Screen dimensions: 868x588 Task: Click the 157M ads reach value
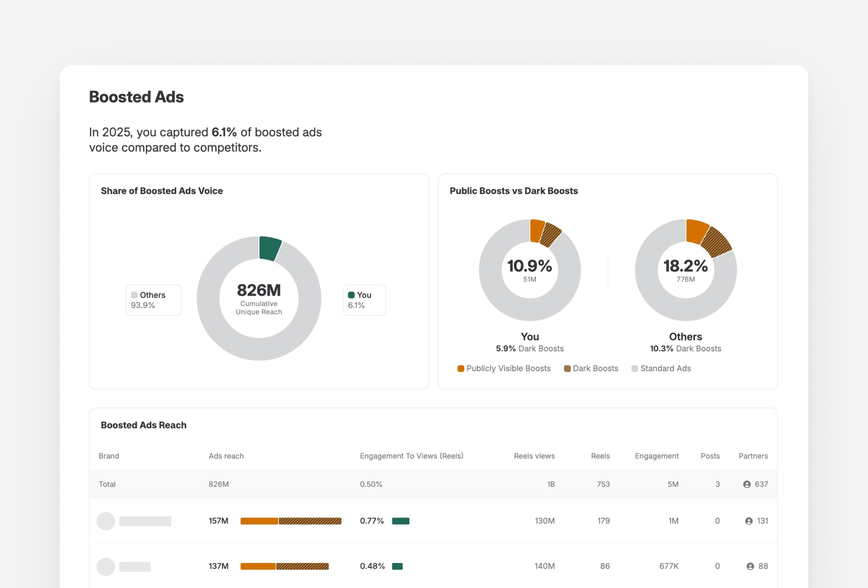(219, 521)
